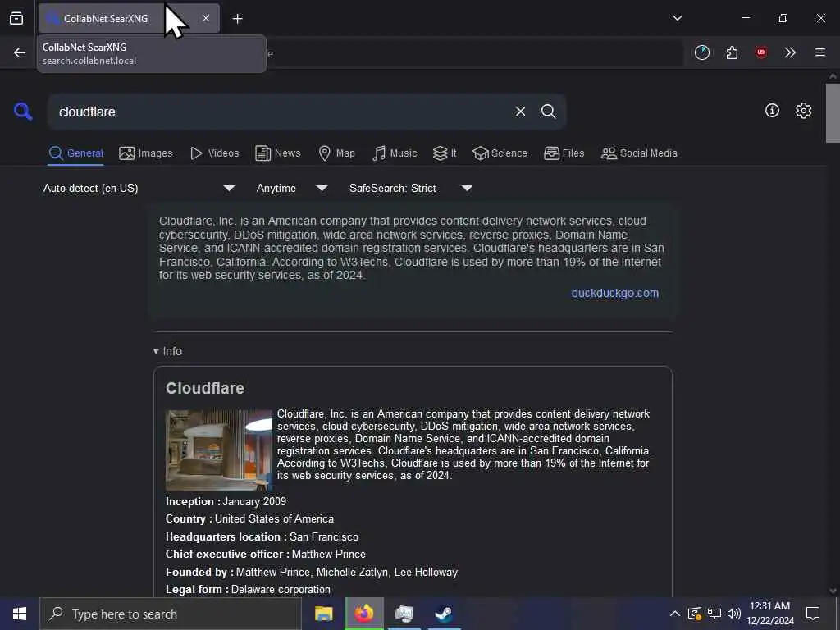Open Firefox application menu
This screenshot has height=630, width=840.
(x=819, y=52)
